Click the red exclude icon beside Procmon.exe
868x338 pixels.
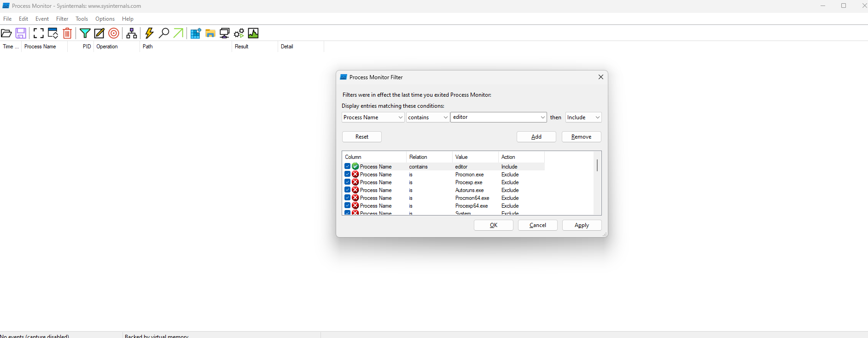pos(355,174)
